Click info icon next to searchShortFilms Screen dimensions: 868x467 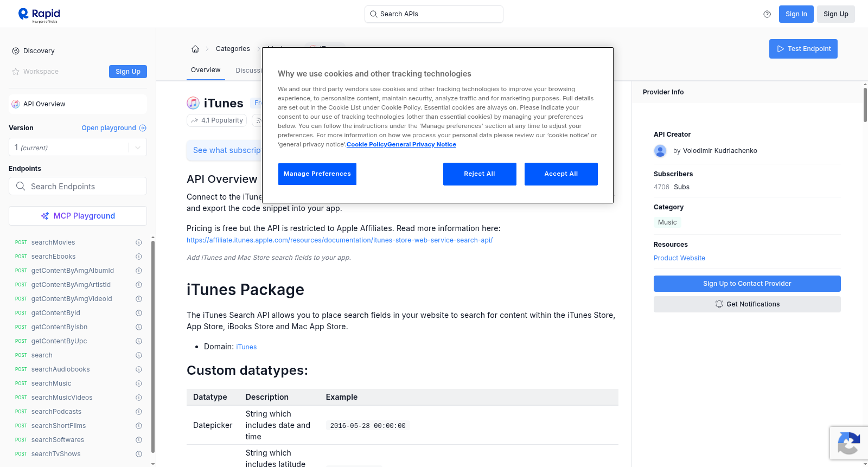139,426
